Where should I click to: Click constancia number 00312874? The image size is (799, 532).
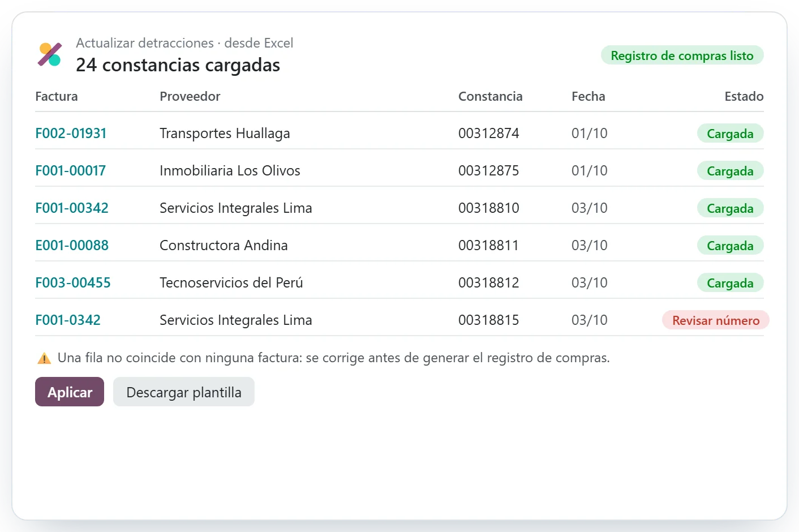pyautogui.click(x=489, y=134)
